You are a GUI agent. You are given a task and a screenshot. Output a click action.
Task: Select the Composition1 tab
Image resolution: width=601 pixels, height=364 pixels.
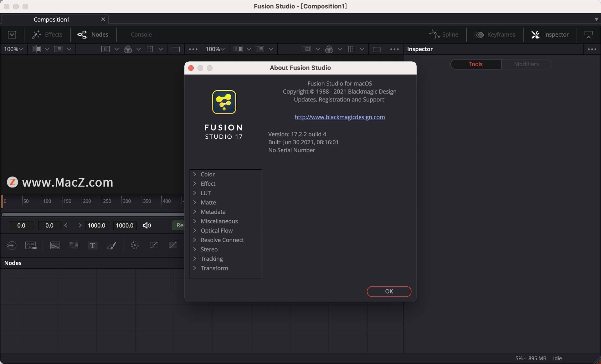[x=52, y=19]
